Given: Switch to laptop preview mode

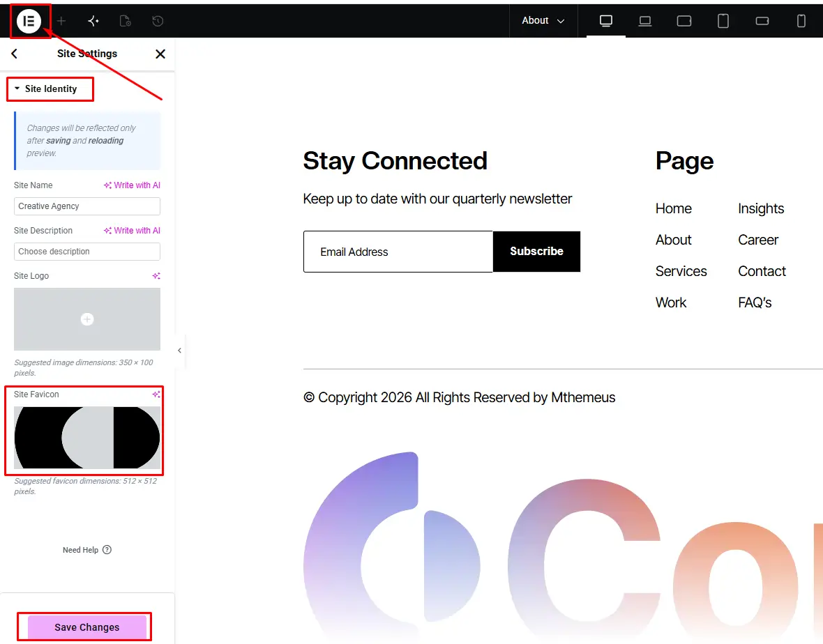Looking at the screenshot, I should (645, 21).
